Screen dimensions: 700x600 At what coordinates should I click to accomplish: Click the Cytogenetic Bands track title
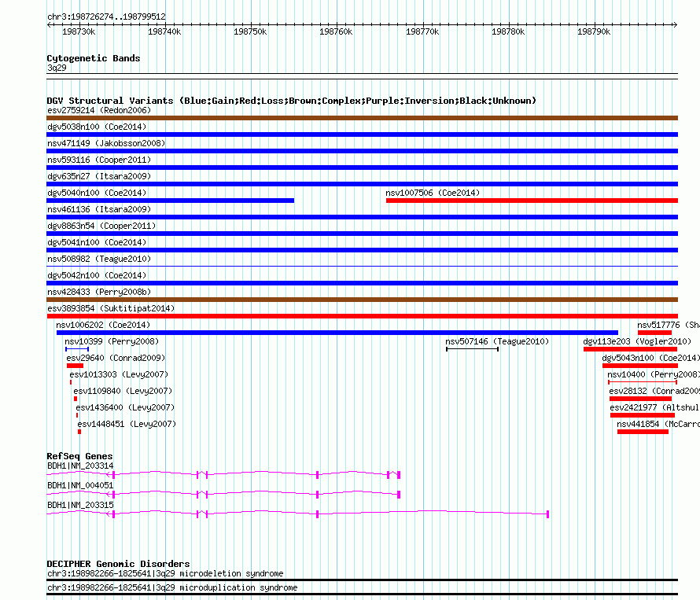pos(94,58)
